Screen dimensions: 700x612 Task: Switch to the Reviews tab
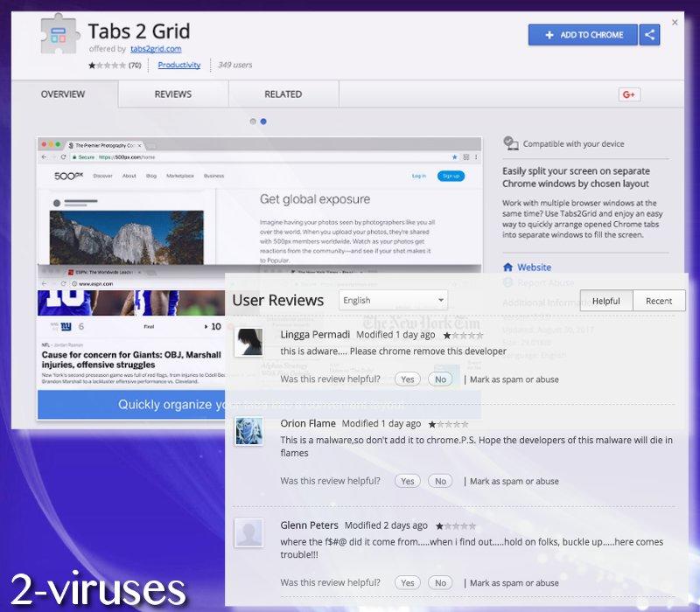pyautogui.click(x=172, y=94)
